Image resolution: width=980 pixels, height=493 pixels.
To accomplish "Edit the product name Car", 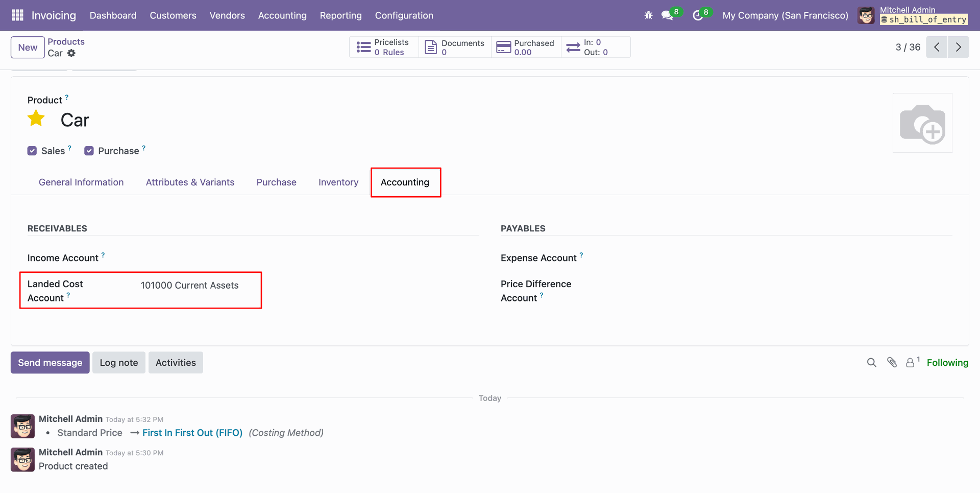I will coord(75,120).
